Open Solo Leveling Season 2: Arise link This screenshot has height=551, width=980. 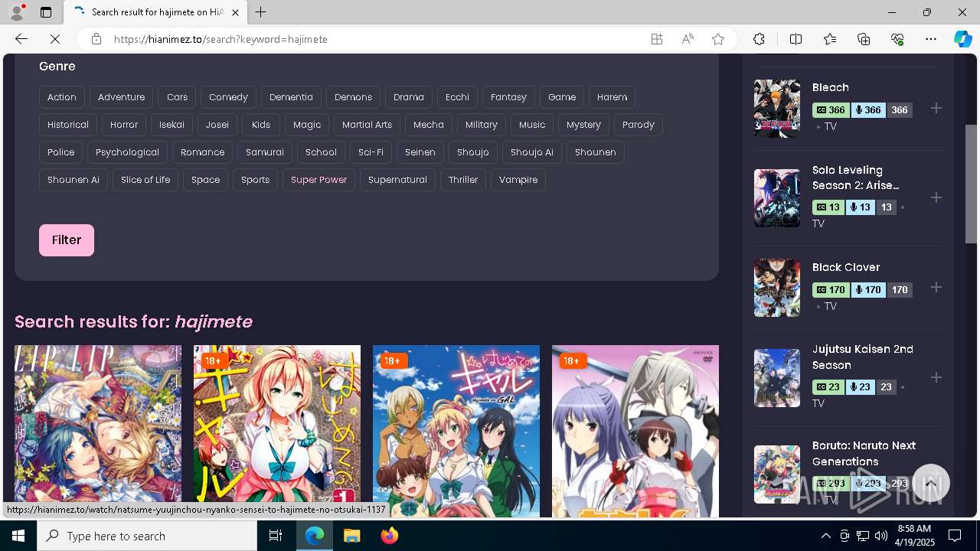855,178
